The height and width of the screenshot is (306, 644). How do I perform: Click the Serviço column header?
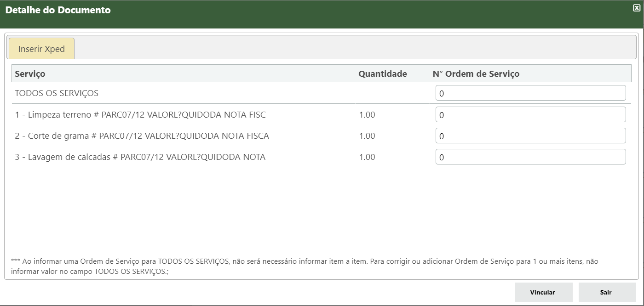click(30, 74)
